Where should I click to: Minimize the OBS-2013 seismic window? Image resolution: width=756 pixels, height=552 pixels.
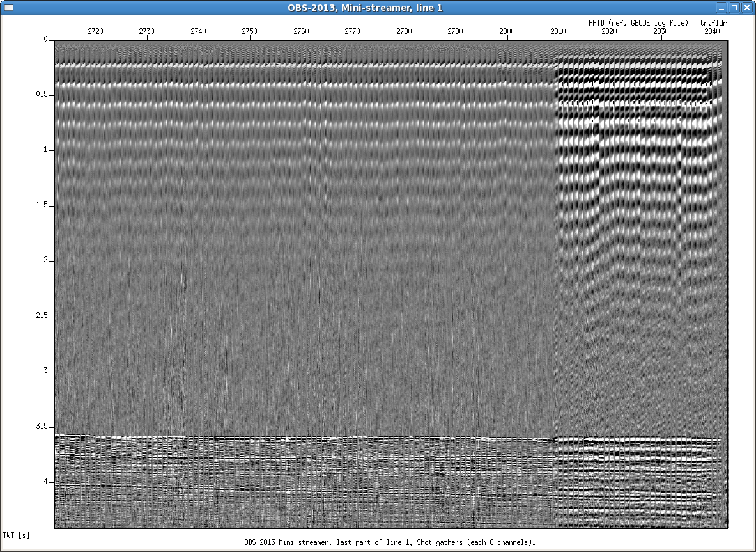[x=721, y=8]
